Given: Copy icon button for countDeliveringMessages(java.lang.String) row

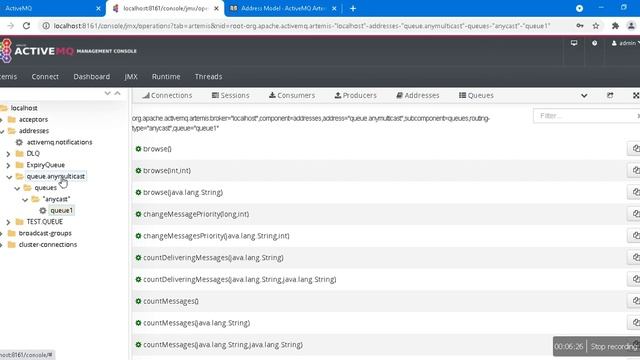Looking at the screenshot, I should (x=635, y=257).
